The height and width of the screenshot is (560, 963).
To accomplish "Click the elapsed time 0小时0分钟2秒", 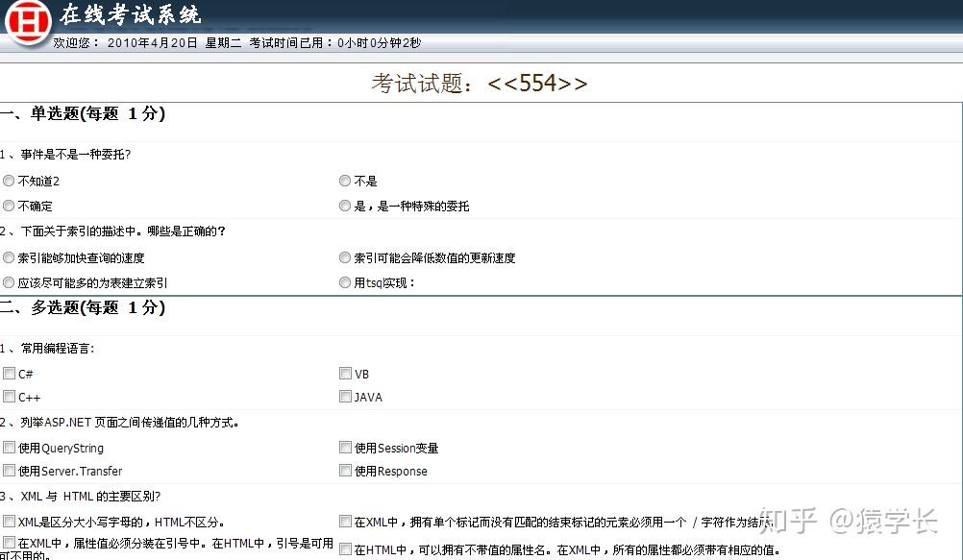I will pos(379,43).
